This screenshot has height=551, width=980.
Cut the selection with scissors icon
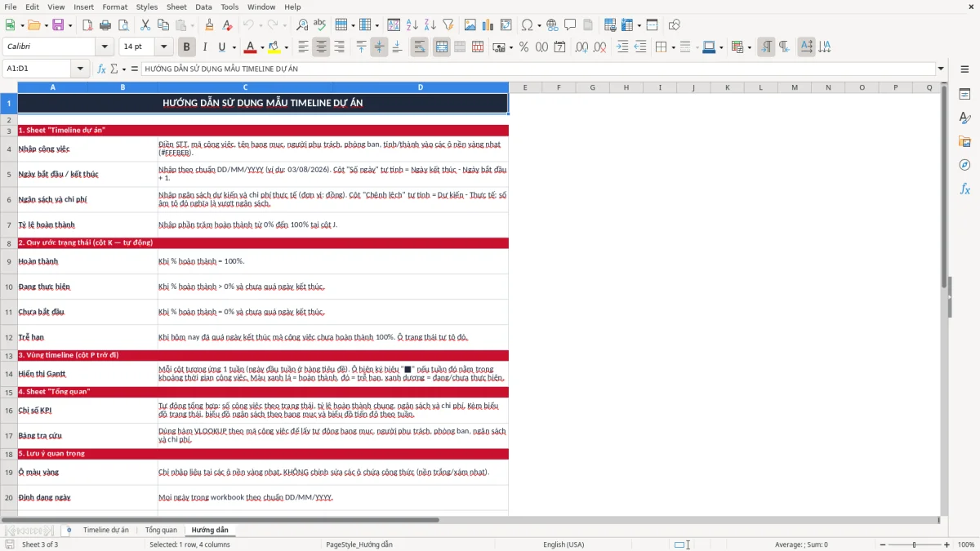coord(145,25)
